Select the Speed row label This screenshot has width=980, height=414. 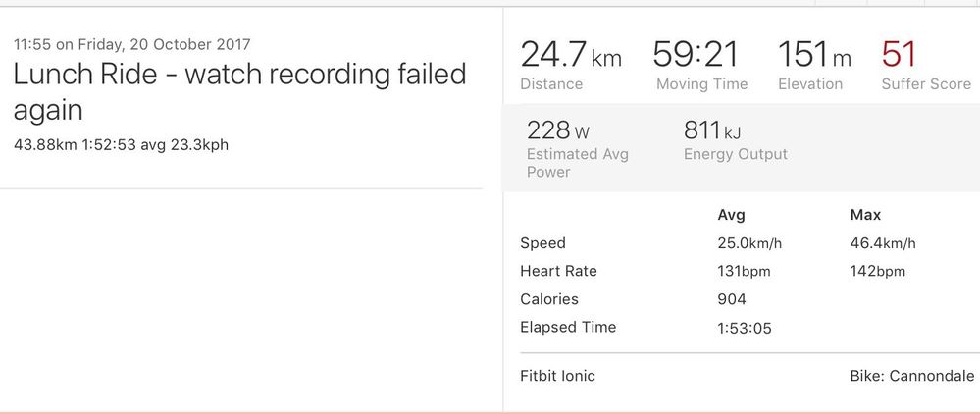542,243
